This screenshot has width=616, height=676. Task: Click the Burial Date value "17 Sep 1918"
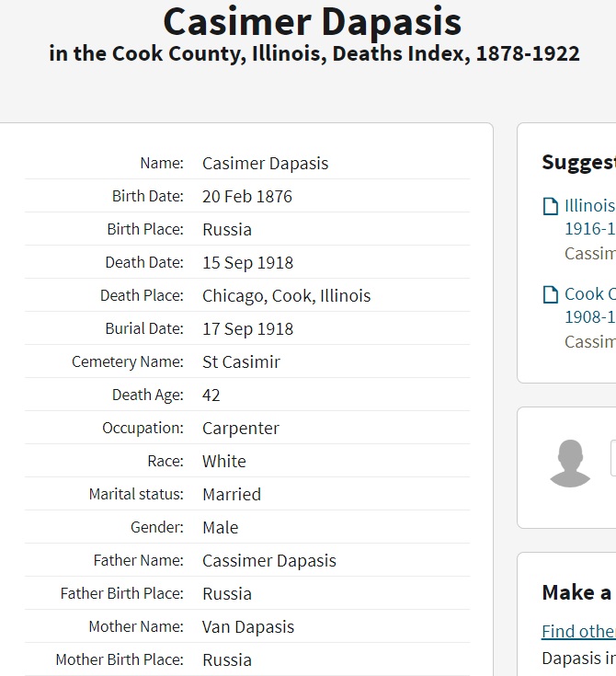tap(248, 329)
